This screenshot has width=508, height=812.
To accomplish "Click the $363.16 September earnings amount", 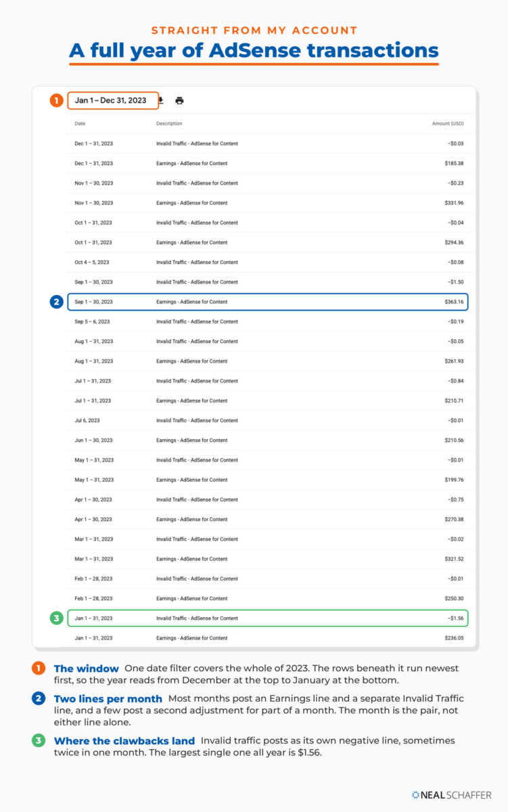I will 454,302.
